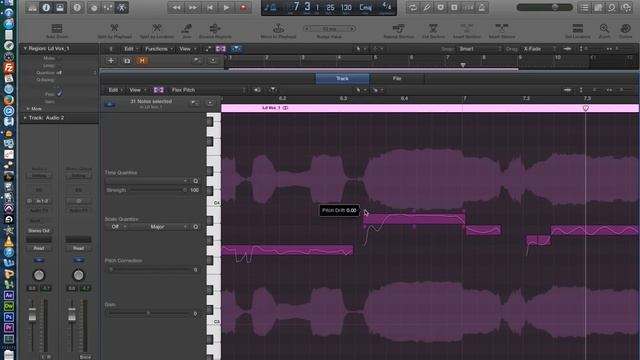Toggle the Toolbar display button
Screen dimensions: 640x360
tap(60, 7)
